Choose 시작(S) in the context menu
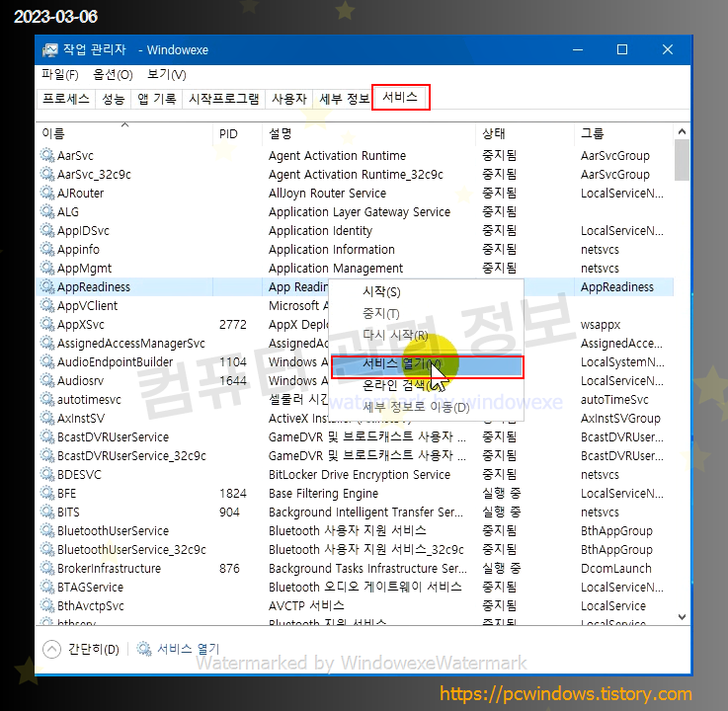The image size is (728, 711). click(426, 292)
